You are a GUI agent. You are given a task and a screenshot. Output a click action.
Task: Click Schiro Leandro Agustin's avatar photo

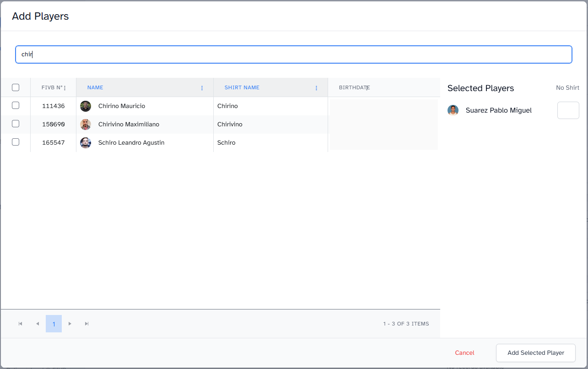pyautogui.click(x=86, y=143)
